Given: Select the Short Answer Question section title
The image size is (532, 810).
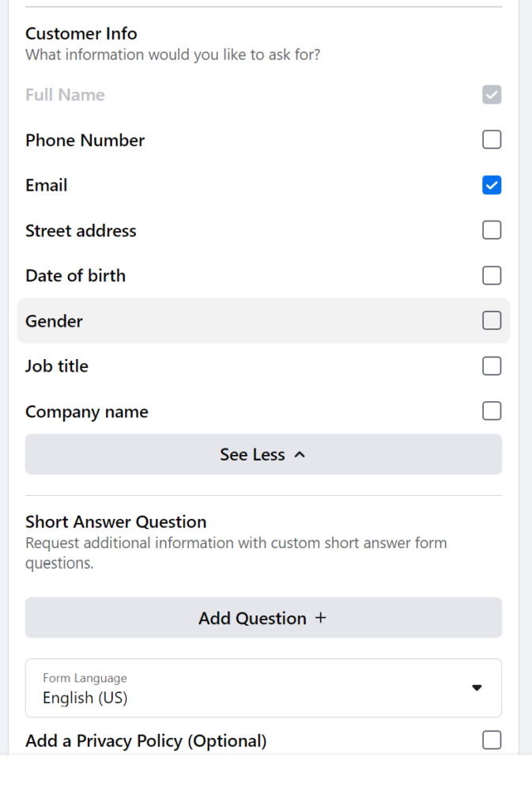Looking at the screenshot, I should point(115,521).
